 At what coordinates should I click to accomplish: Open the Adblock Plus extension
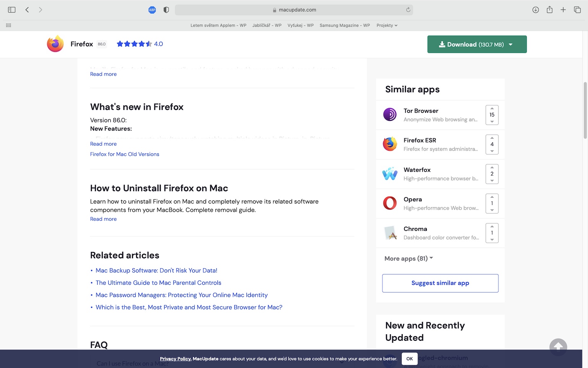click(x=152, y=10)
